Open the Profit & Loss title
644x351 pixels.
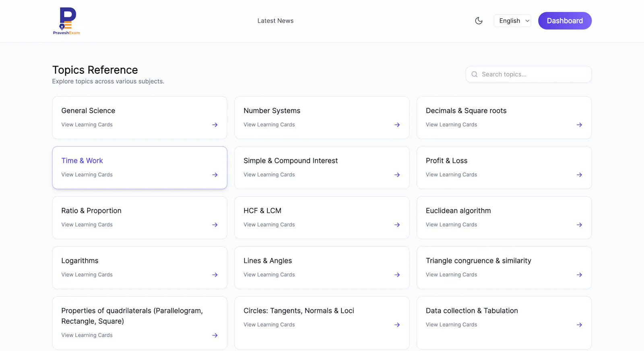[x=446, y=161]
